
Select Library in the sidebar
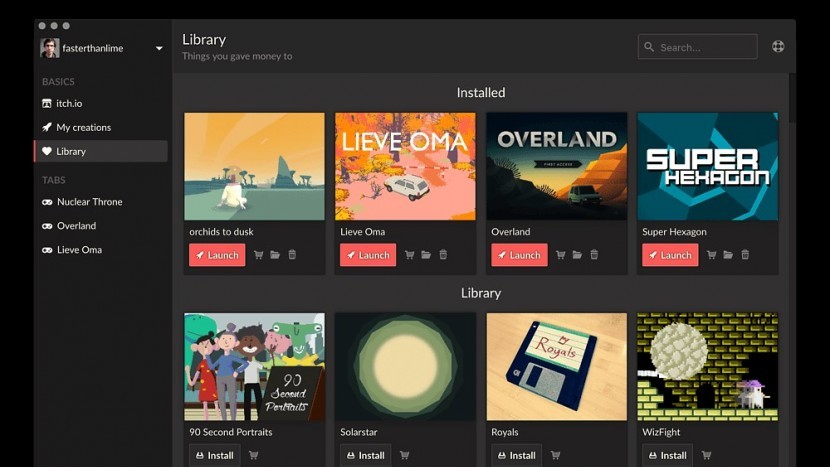(101, 151)
